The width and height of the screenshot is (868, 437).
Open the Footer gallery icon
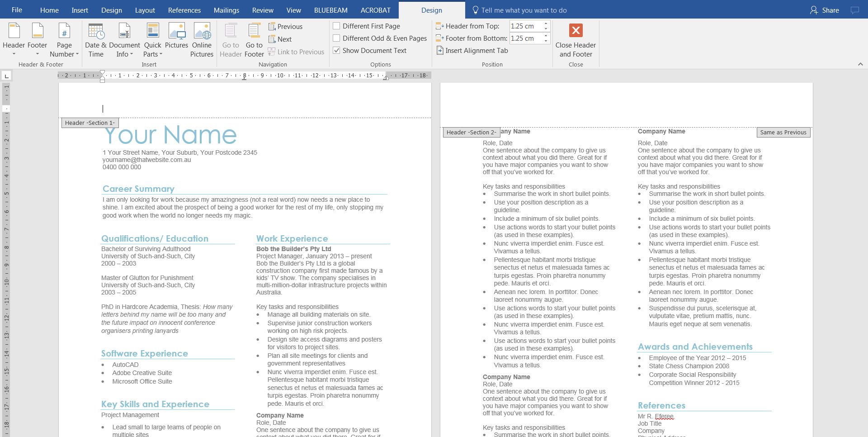(37, 31)
